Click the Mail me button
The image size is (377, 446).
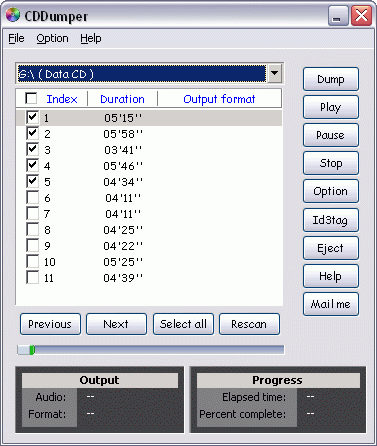pos(331,304)
